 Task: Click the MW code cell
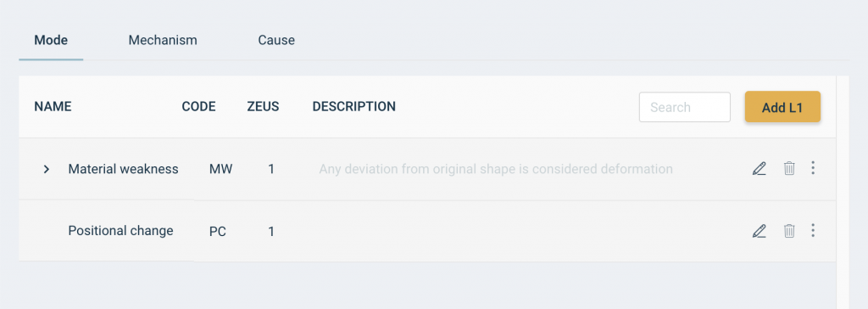coord(221,169)
